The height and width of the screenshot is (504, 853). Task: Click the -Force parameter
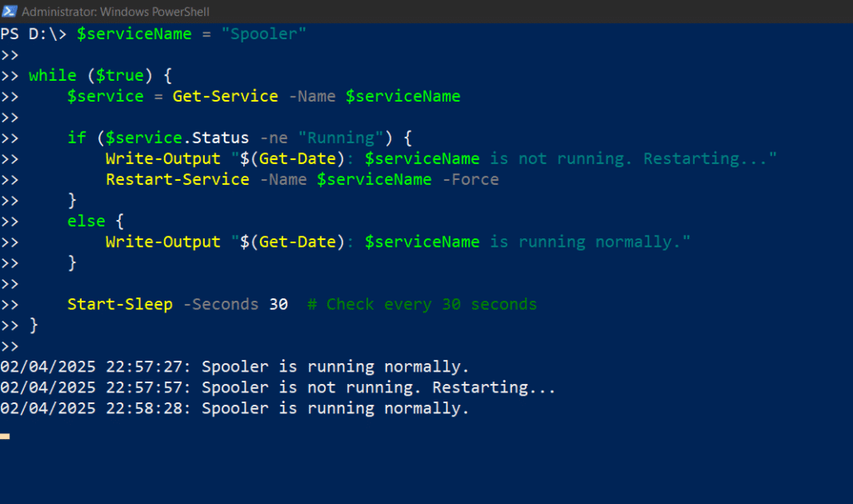[471, 180]
